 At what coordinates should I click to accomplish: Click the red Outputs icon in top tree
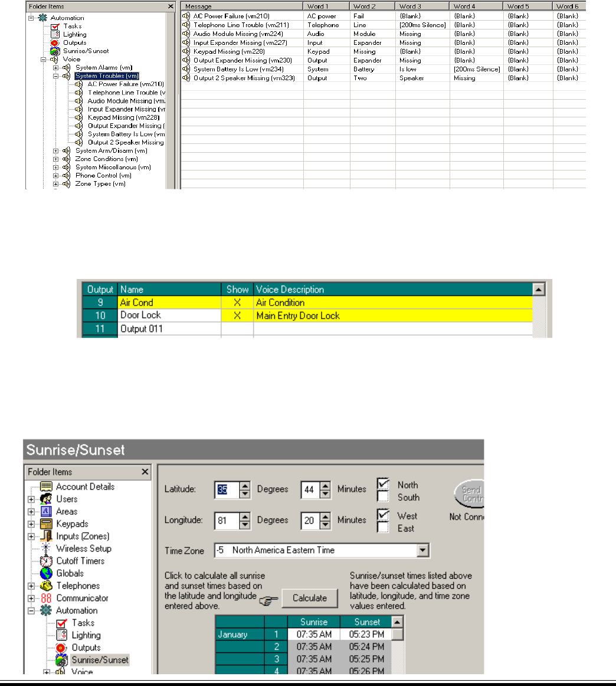[55, 43]
